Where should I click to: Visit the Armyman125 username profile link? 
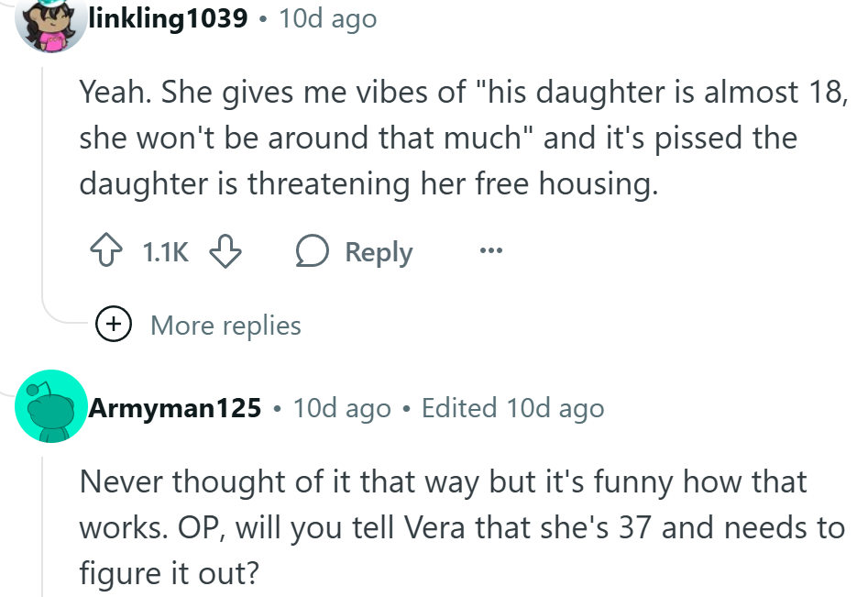coord(175,407)
